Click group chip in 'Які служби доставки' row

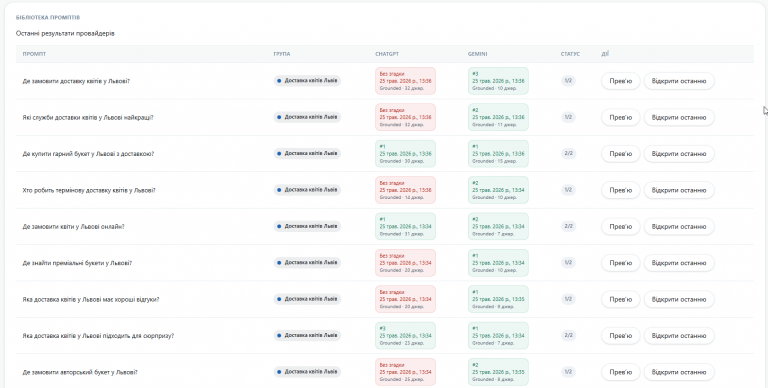pyautogui.click(x=307, y=117)
